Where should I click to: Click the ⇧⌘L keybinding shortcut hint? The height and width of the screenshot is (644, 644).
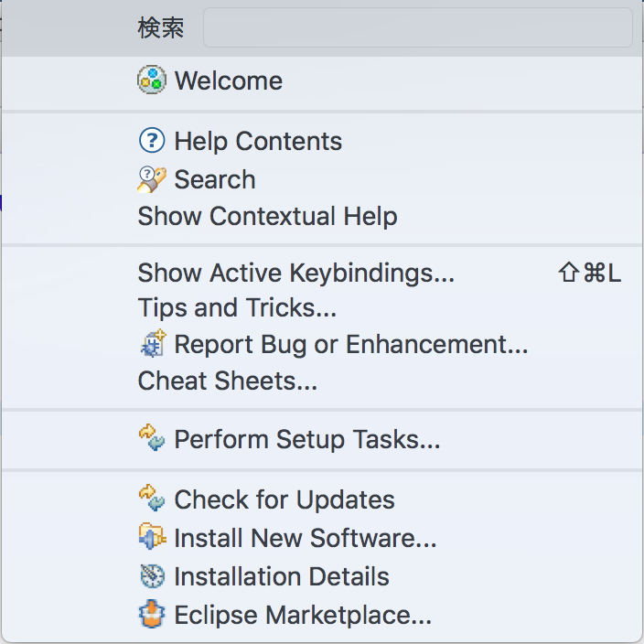(x=589, y=273)
